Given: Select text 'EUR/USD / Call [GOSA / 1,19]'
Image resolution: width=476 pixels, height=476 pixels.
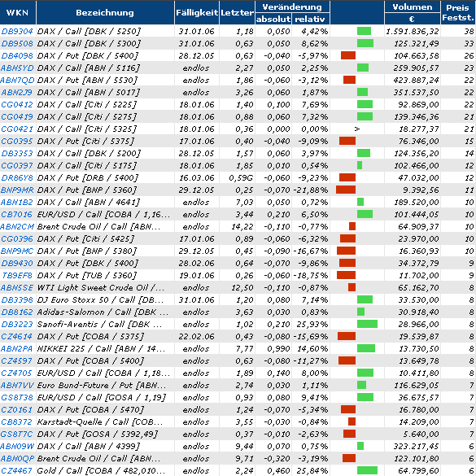Looking at the screenshot, I should [x=102, y=397].
